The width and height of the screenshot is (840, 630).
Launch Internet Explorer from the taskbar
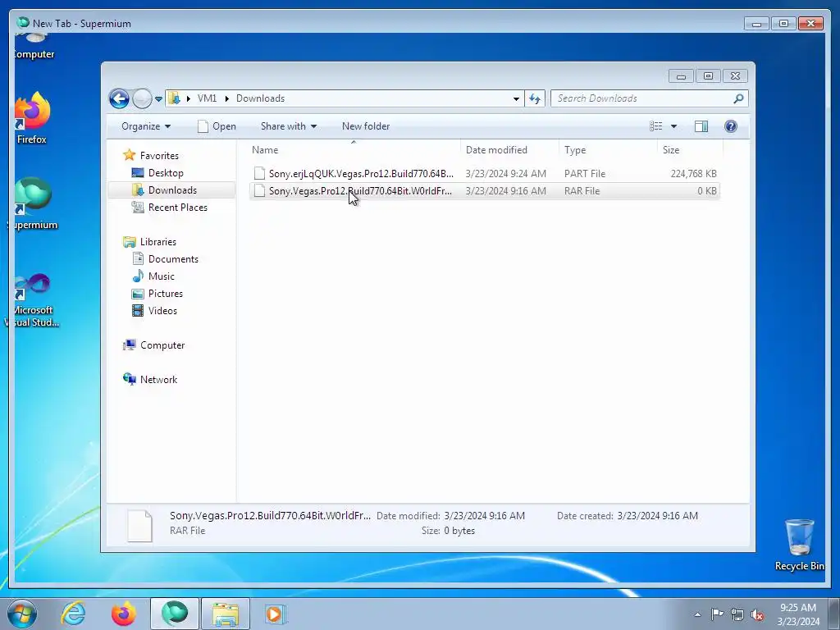coord(73,614)
